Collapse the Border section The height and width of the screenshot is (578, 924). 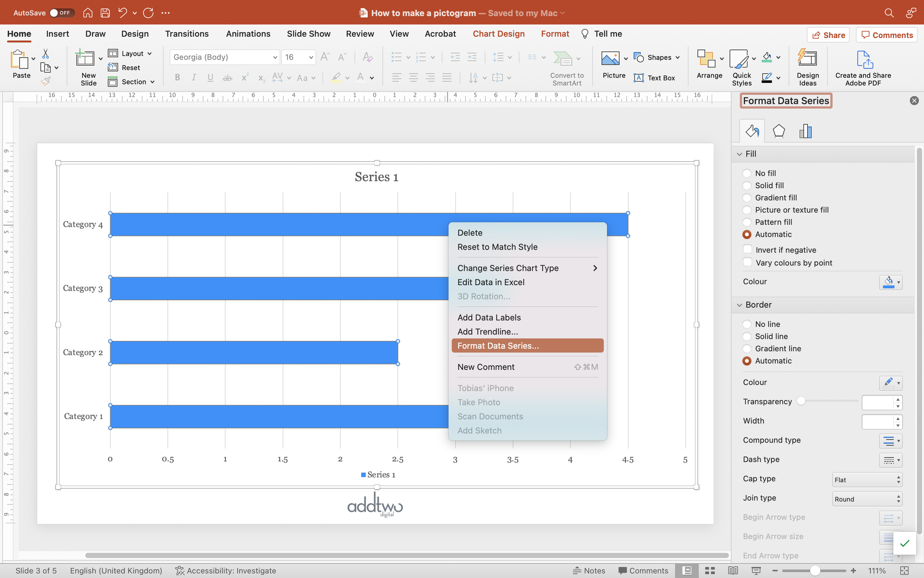click(x=740, y=305)
